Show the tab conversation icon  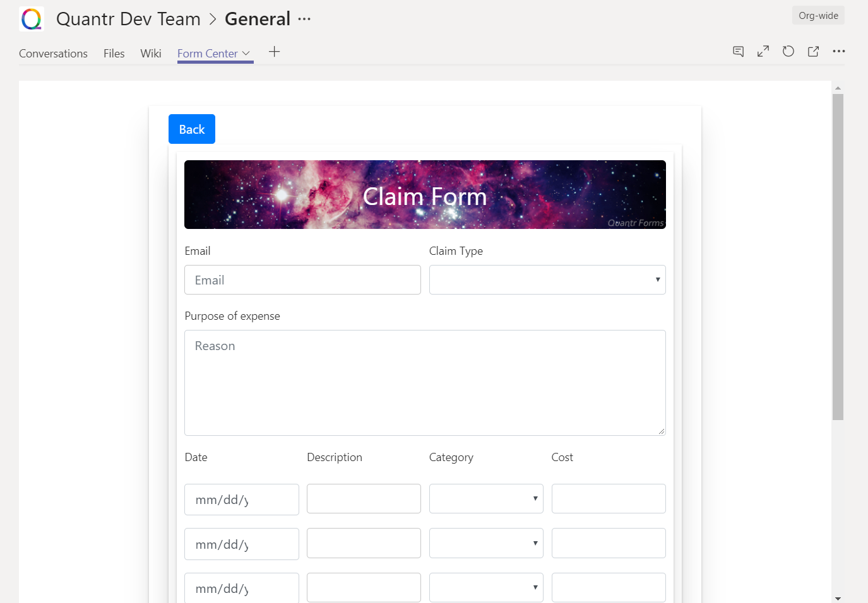738,52
